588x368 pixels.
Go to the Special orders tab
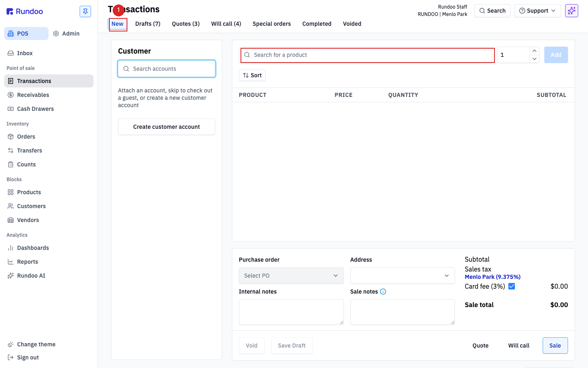pyautogui.click(x=272, y=24)
